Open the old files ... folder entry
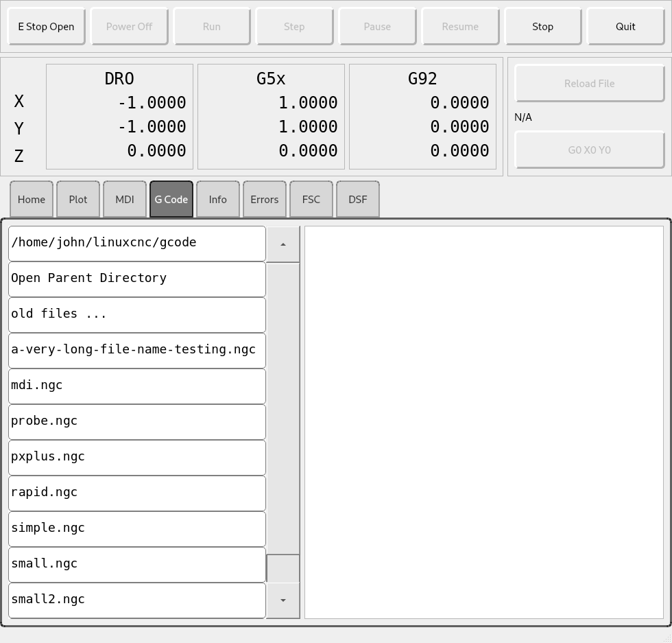 click(x=137, y=314)
